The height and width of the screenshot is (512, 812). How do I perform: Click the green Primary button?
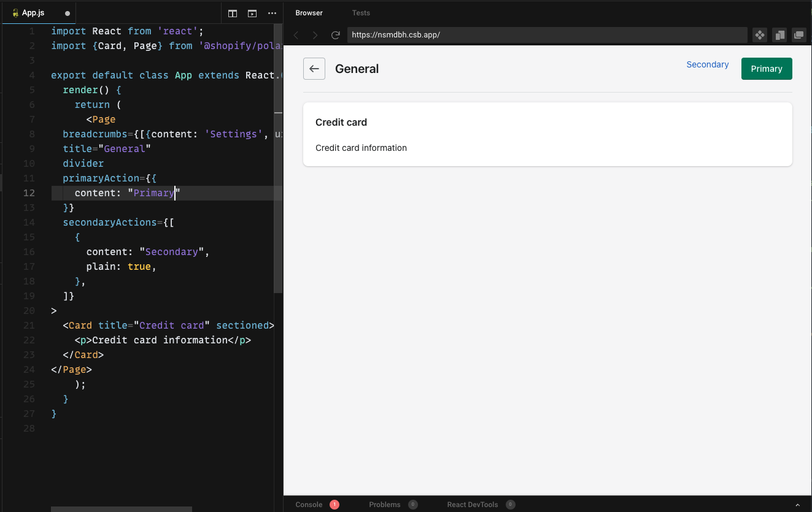click(x=767, y=69)
